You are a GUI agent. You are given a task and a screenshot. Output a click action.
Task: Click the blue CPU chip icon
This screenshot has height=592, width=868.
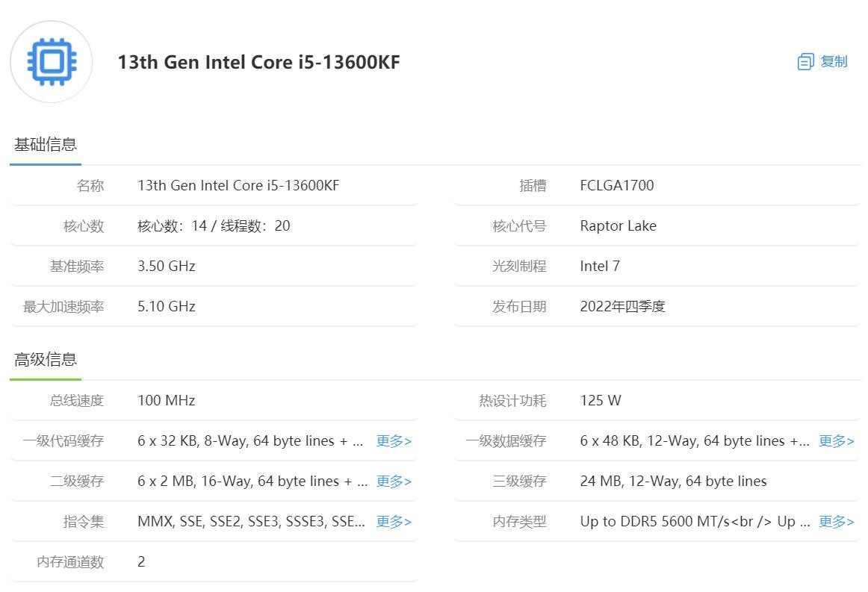(x=51, y=62)
